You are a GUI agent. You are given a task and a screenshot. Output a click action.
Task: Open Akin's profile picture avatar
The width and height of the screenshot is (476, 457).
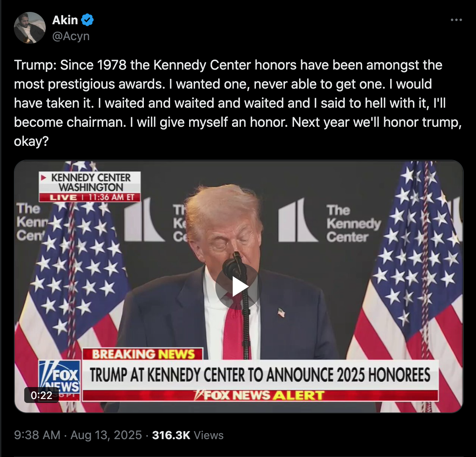pyautogui.click(x=30, y=28)
